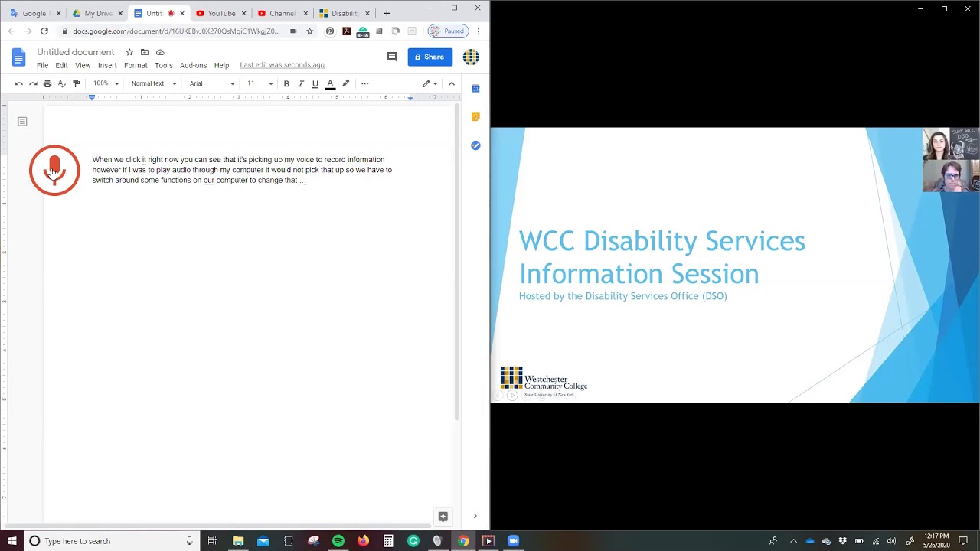Switch to the YouTube browser tab
This screenshot has width=980, height=551.
click(x=221, y=13)
